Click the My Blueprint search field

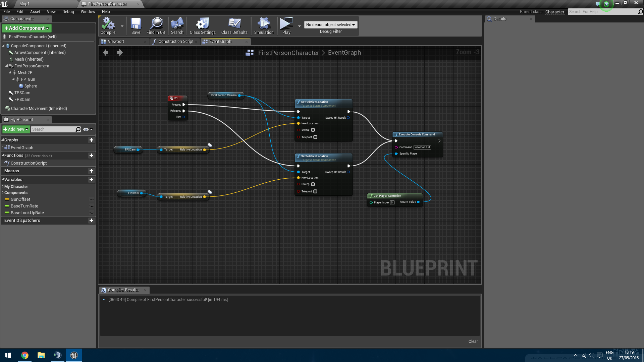tap(54, 129)
